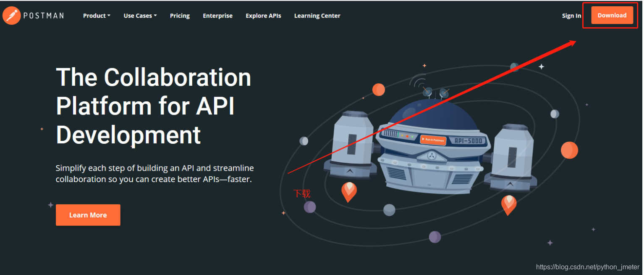Click the Run in Postman badge
The image size is (644, 275).
[433, 139]
